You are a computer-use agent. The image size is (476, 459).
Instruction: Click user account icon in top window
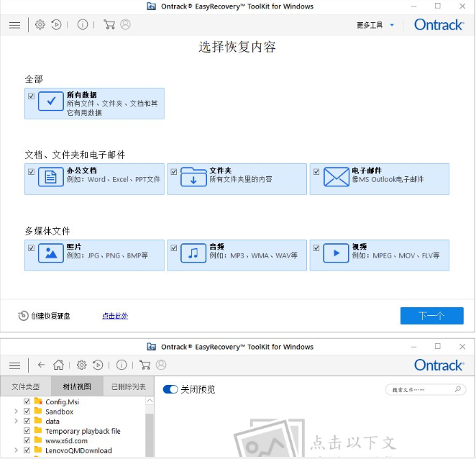pyautogui.click(x=125, y=24)
